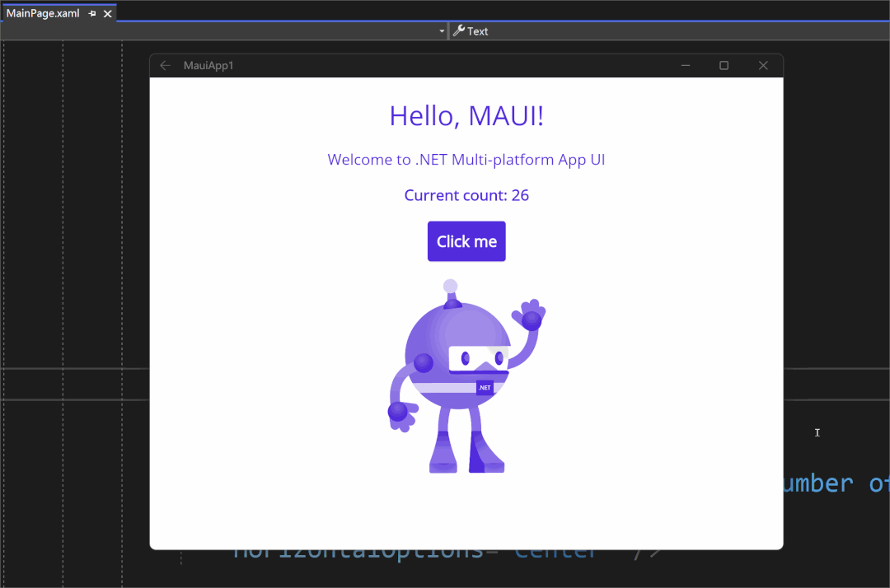
Task: Open the combo box dropdown on the toolbar
Action: (x=442, y=30)
